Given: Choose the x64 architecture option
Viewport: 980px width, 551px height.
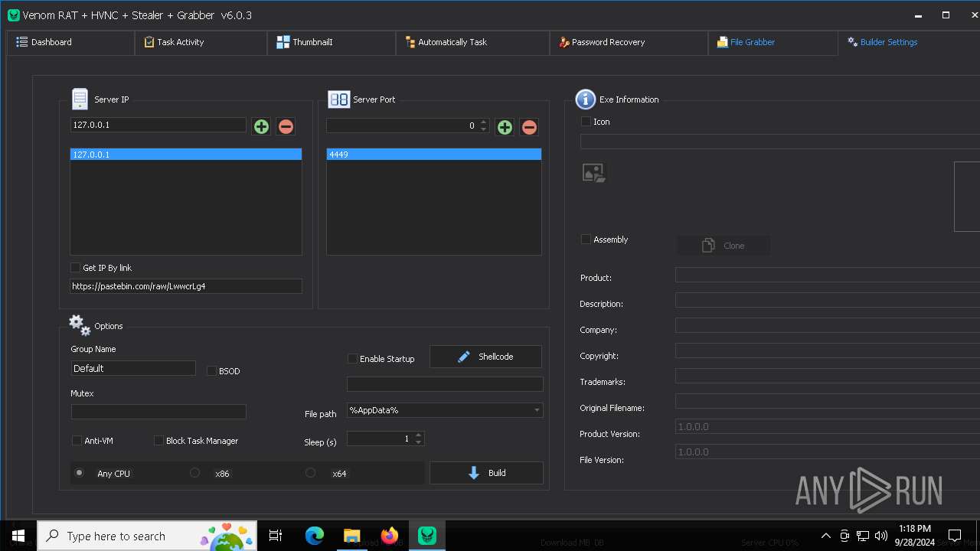Looking at the screenshot, I should coord(310,473).
